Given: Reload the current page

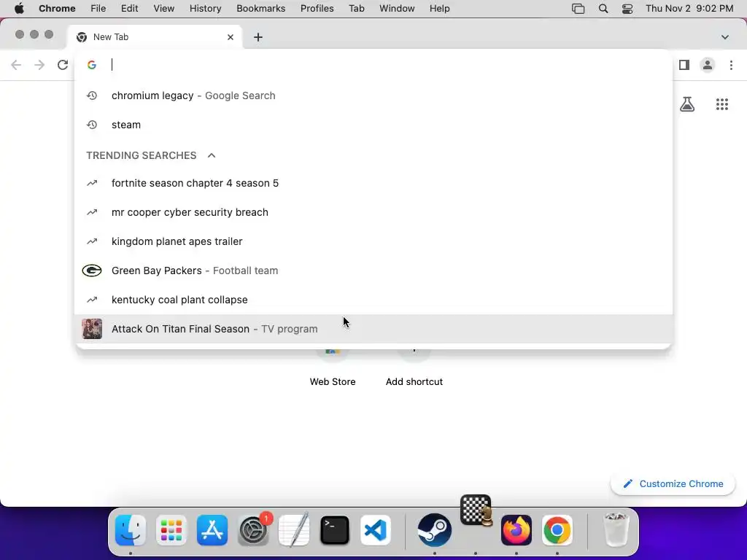Looking at the screenshot, I should click(63, 65).
